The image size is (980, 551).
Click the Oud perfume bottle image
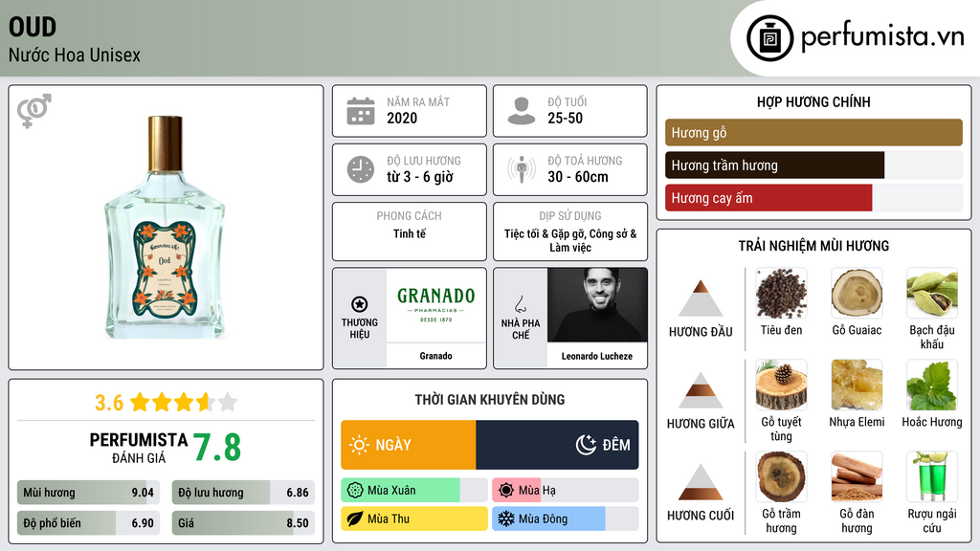[165, 227]
